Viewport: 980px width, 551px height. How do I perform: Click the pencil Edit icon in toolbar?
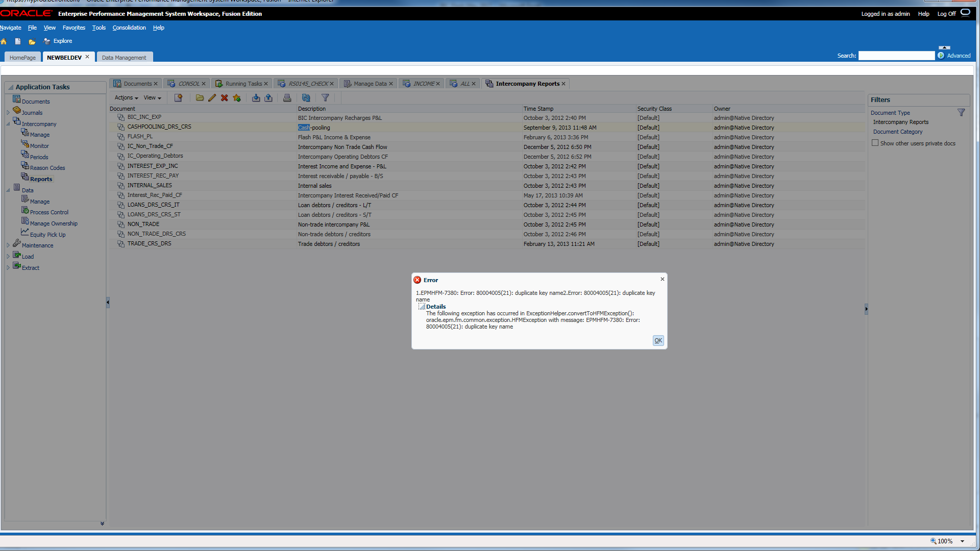click(x=212, y=98)
